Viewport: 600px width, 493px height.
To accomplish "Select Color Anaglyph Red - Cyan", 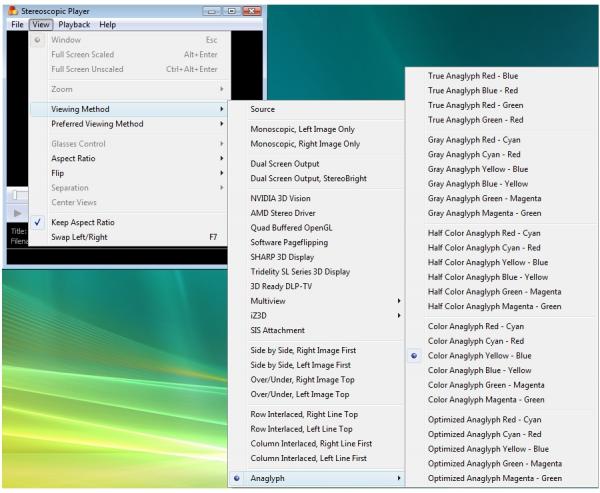I will tap(501, 326).
